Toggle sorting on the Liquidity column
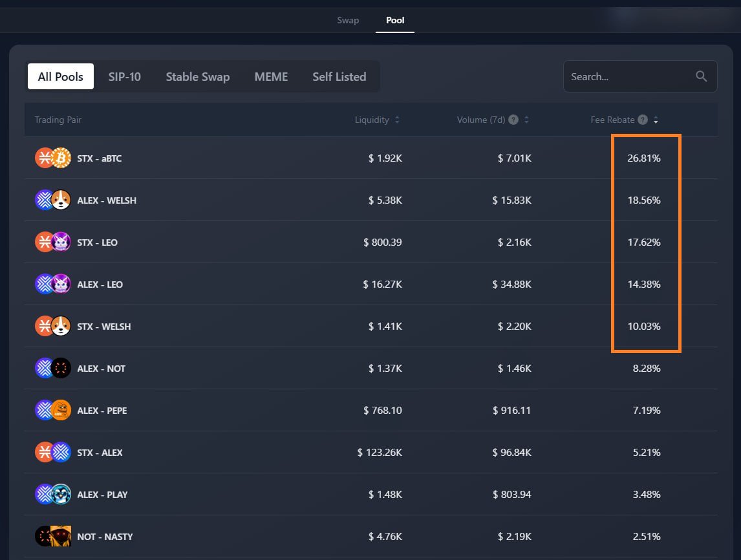Image resolution: width=741 pixels, height=560 pixels. click(398, 120)
